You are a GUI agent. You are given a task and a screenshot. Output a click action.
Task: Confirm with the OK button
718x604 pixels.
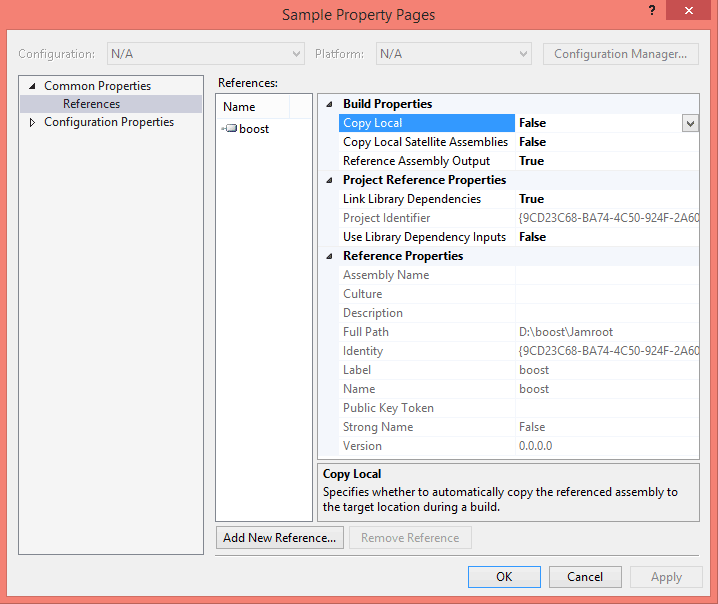[504, 577]
